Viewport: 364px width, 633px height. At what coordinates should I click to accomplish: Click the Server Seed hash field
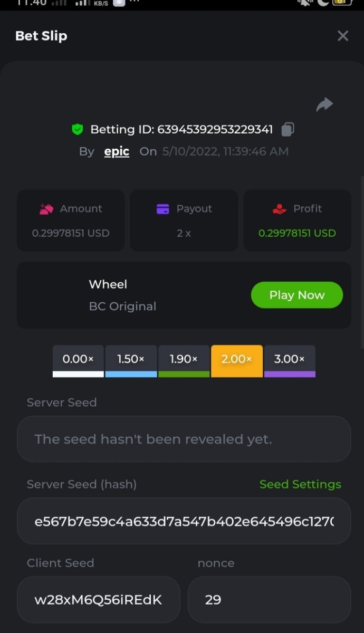[184, 521]
